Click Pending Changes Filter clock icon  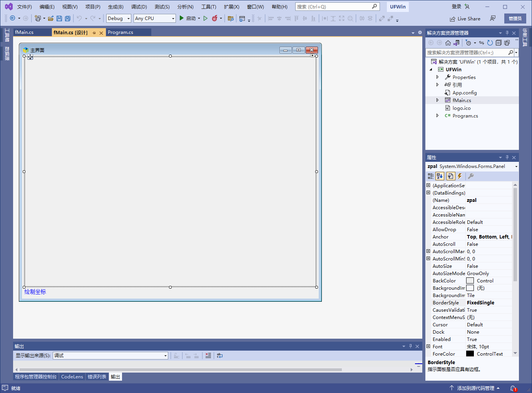[468, 43]
